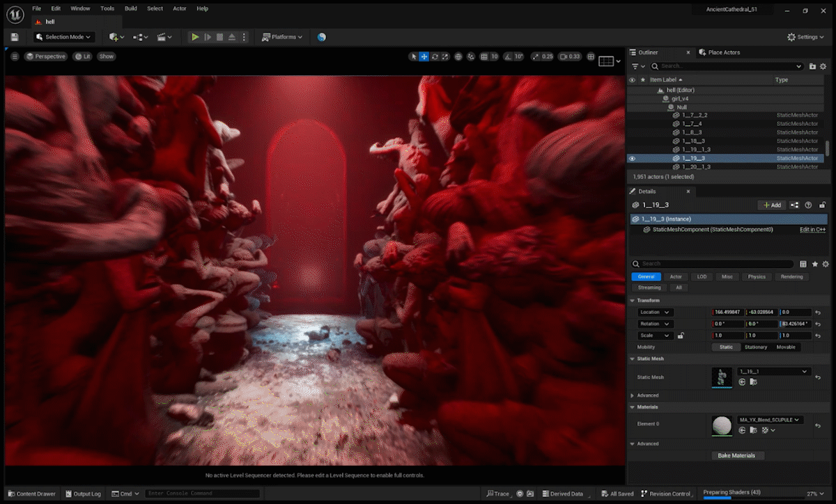836x504 pixels.
Task: Open the Edit menu
Action: click(56, 8)
